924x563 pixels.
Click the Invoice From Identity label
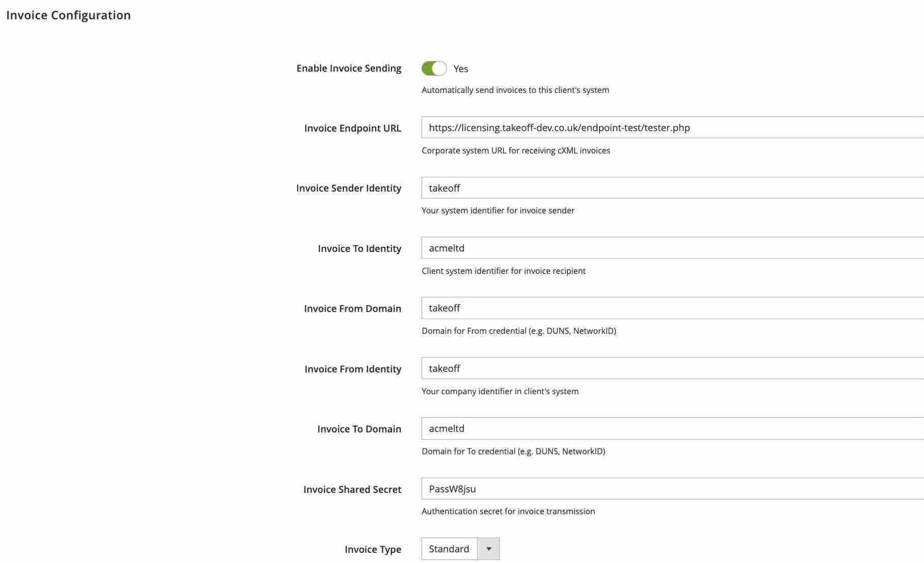click(353, 369)
